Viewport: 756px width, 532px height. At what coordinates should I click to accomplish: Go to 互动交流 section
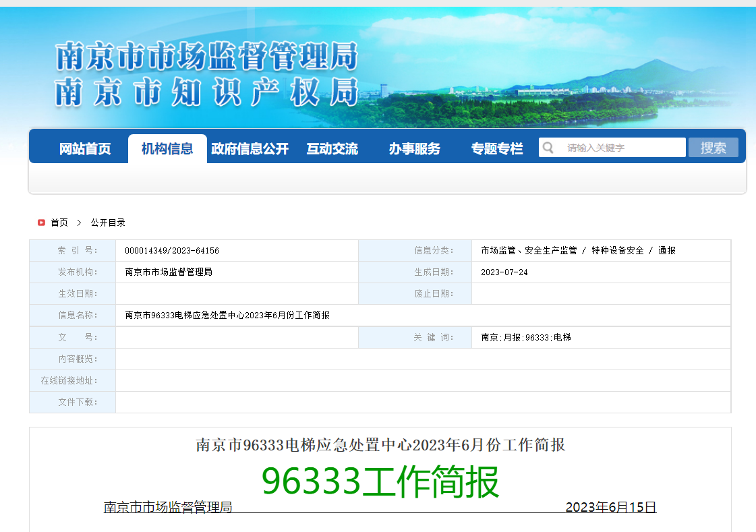[x=332, y=149]
